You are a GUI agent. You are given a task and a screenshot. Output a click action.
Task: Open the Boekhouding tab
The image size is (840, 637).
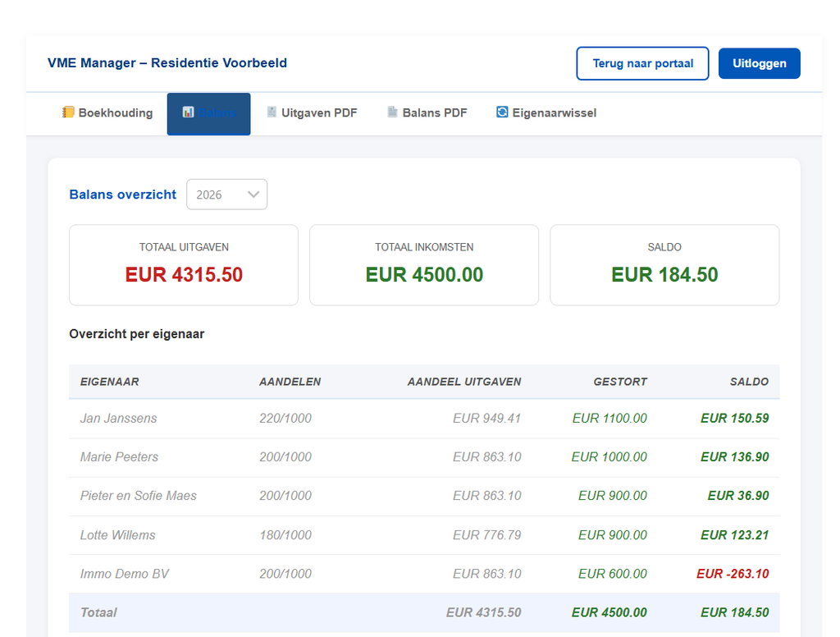click(107, 113)
